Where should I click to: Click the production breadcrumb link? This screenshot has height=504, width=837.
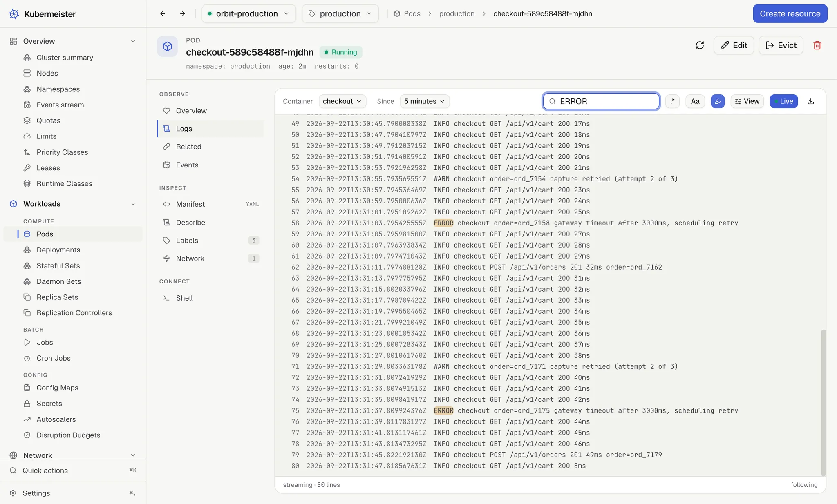coord(457,13)
